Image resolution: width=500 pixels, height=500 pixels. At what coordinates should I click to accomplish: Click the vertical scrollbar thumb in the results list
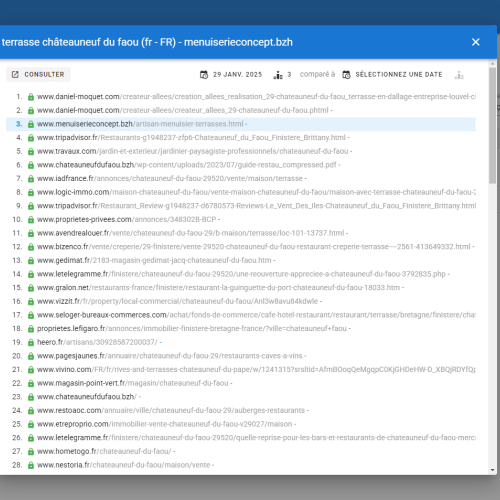492,125
